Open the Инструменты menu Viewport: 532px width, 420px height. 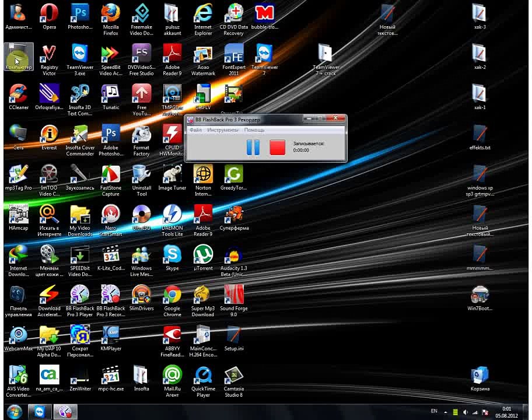pos(223,130)
